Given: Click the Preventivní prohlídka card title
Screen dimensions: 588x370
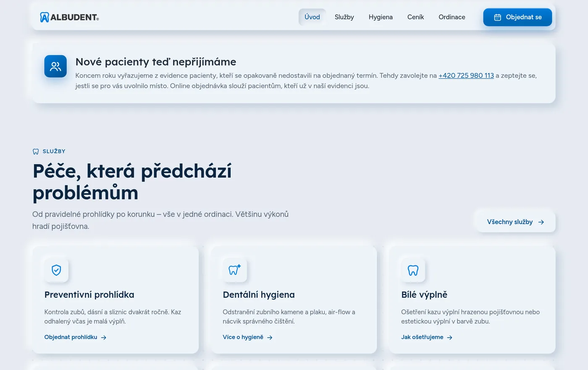Looking at the screenshot, I should pyautogui.click(x=89, y=295).
